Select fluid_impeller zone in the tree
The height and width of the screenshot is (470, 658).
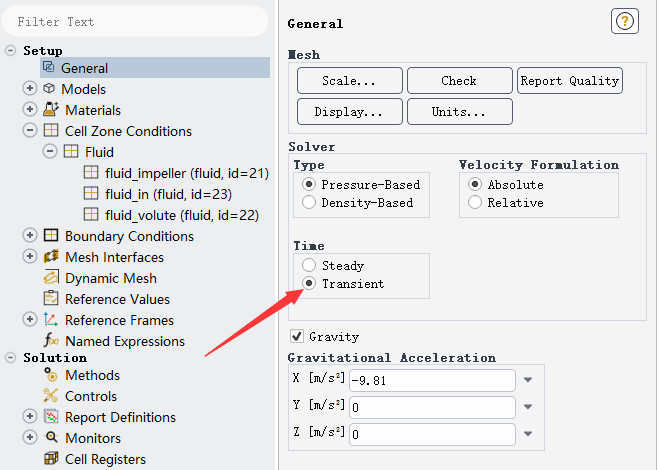186,174
